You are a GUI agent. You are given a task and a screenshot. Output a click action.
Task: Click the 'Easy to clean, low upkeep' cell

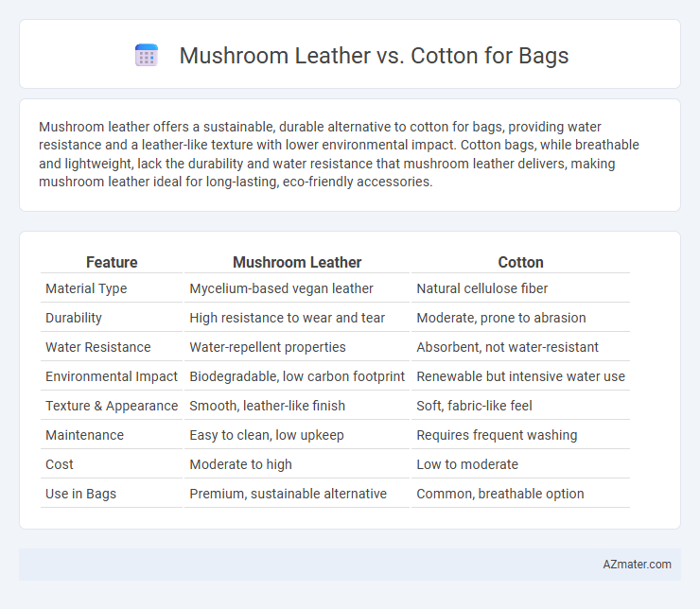point(267,435)
